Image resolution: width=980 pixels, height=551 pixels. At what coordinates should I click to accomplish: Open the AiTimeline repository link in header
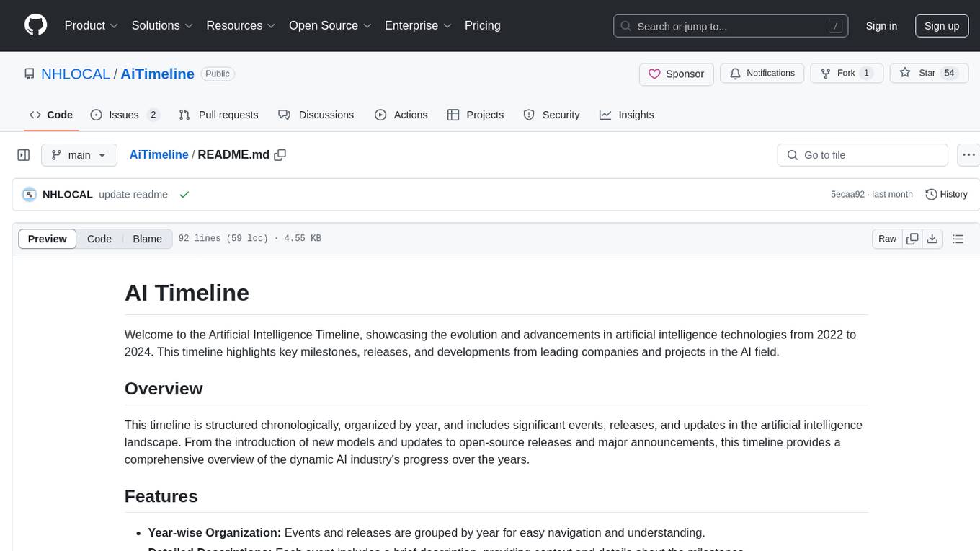pyautogui.click(x=157, y=74)
